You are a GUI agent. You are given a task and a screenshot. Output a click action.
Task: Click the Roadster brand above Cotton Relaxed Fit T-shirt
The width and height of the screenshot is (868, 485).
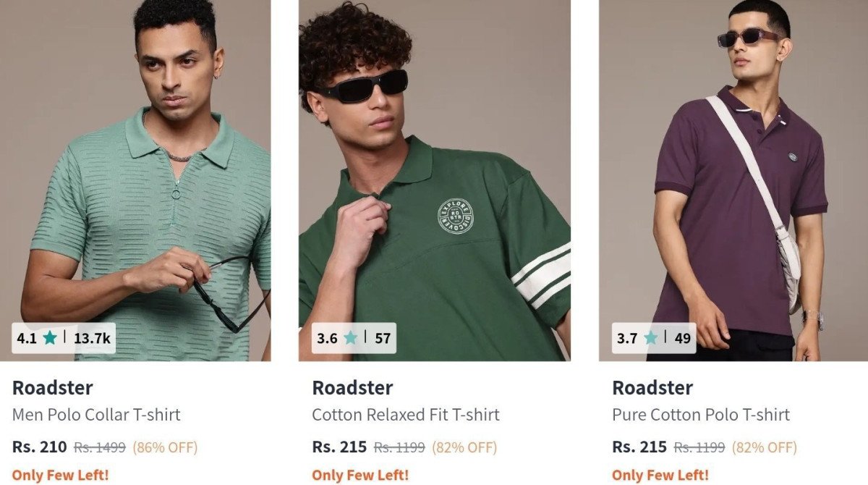[352, 387]
